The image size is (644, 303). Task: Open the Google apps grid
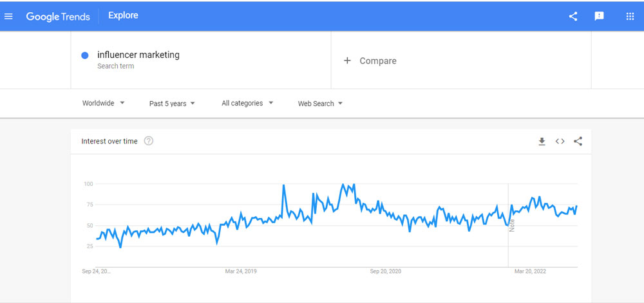tap(630, 16)
